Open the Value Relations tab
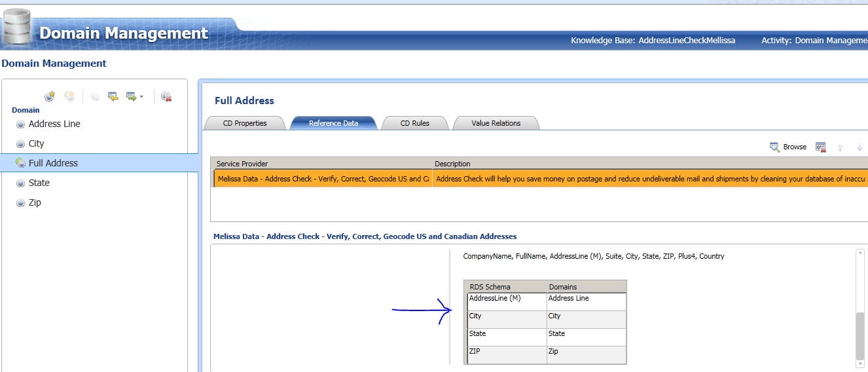The height and width of the screenshot is (372, 868). pos(496,123)
